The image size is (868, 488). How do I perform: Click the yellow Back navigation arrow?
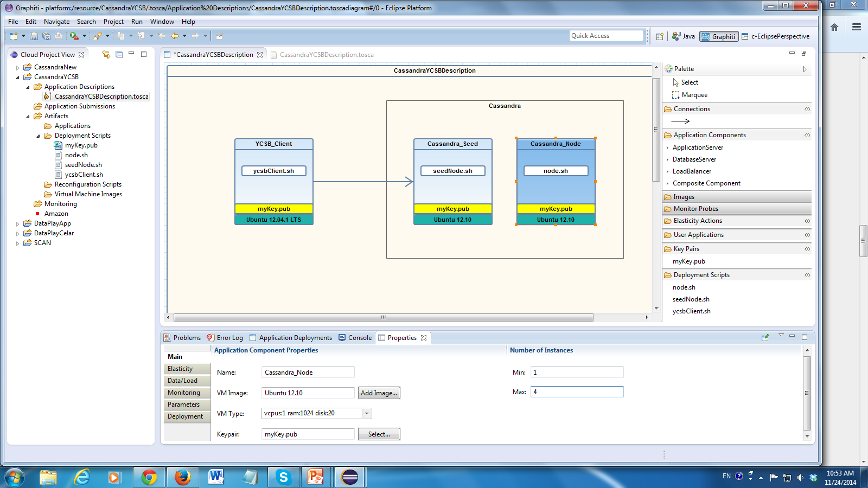click(175, 36)
